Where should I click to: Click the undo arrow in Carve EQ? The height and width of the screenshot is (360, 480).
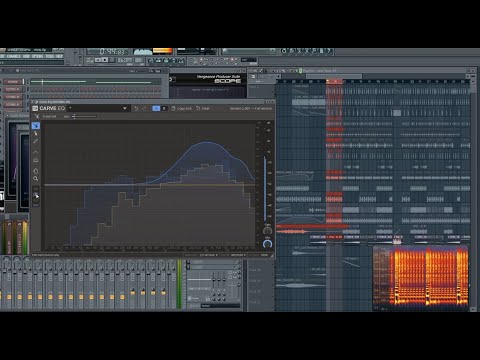136,108
